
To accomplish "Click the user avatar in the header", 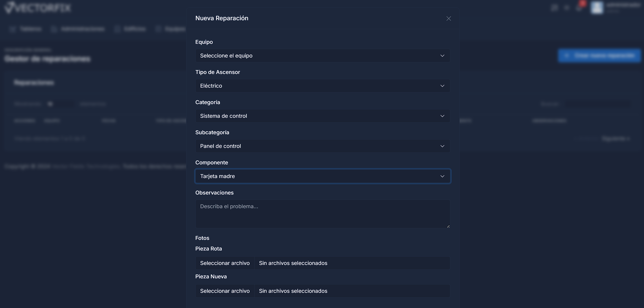I will point(597,8).
